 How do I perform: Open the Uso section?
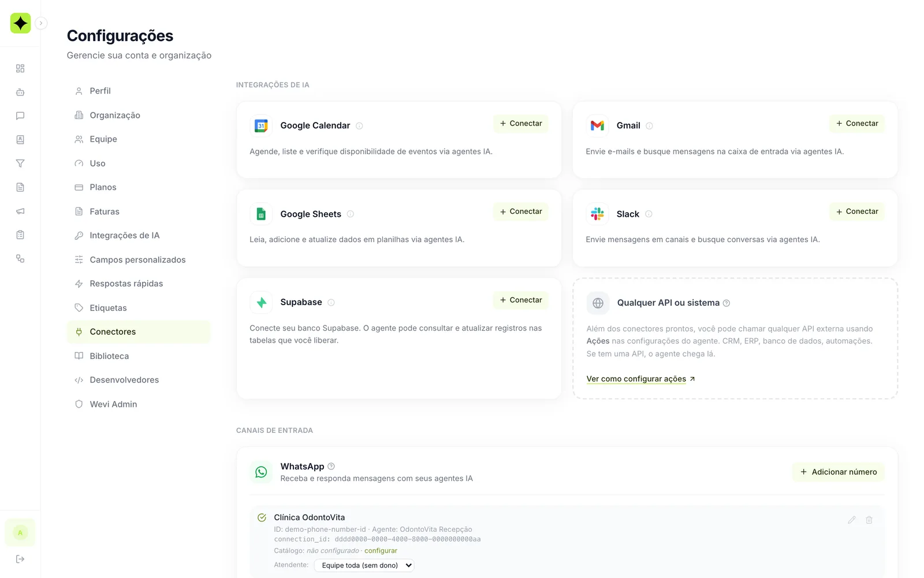[139, 164]
